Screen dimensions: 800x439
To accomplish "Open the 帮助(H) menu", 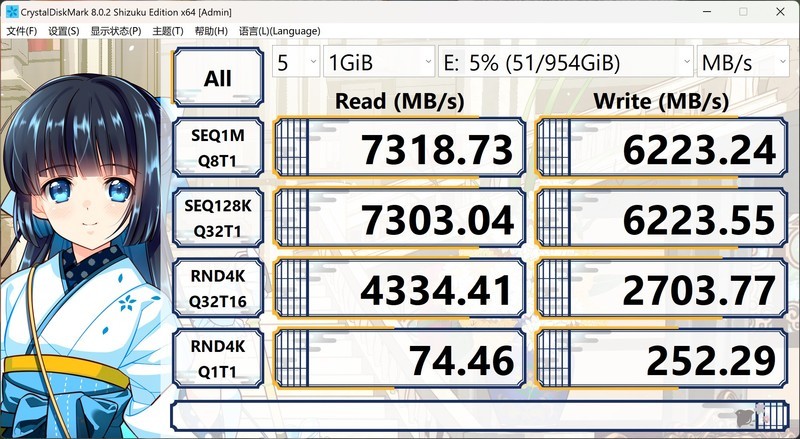I will click(211, 31).
